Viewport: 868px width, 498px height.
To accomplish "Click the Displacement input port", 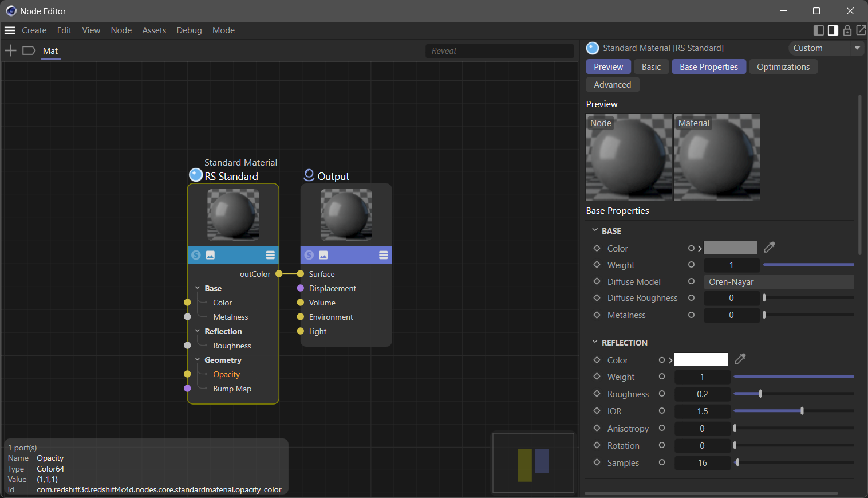I will 301,288.
